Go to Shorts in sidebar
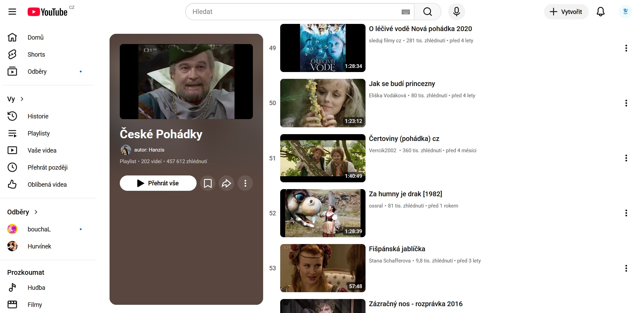Screen dimensions: 644x313 [36, 55]
